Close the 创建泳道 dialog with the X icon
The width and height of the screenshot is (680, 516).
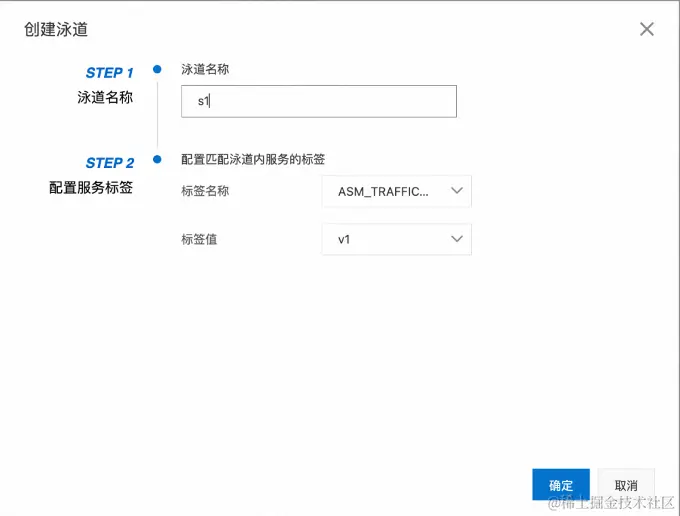(647, 29)
